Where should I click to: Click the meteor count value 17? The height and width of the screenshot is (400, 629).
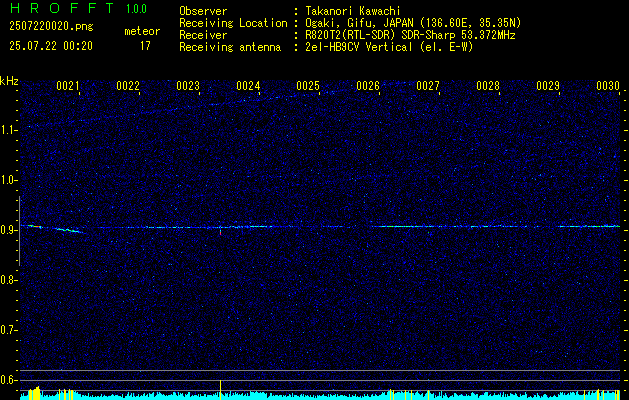pos(145,46)
